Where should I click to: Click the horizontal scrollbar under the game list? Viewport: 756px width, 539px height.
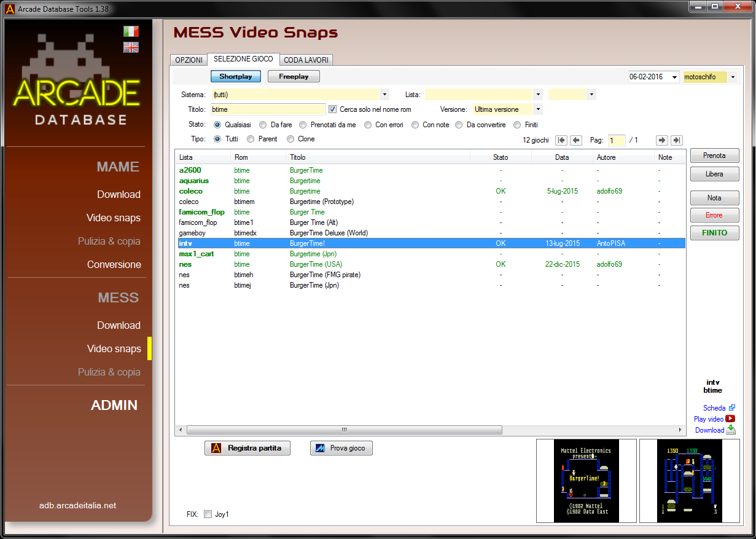click(344, 430)
